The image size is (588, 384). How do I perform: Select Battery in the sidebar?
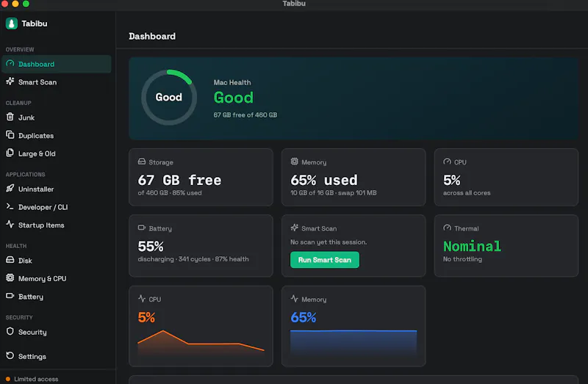tap(57, 297)
